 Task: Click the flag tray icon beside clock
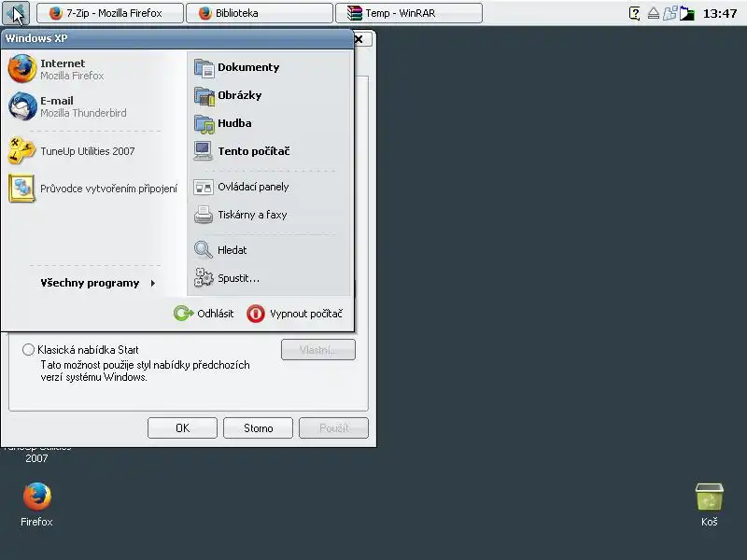click(687, 13)
